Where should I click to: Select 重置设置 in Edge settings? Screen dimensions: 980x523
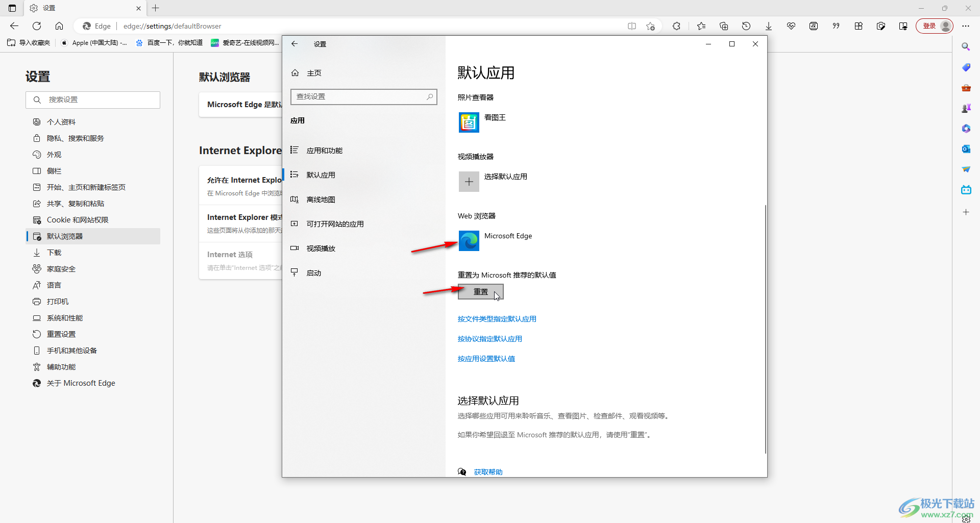tap(93, 334)
